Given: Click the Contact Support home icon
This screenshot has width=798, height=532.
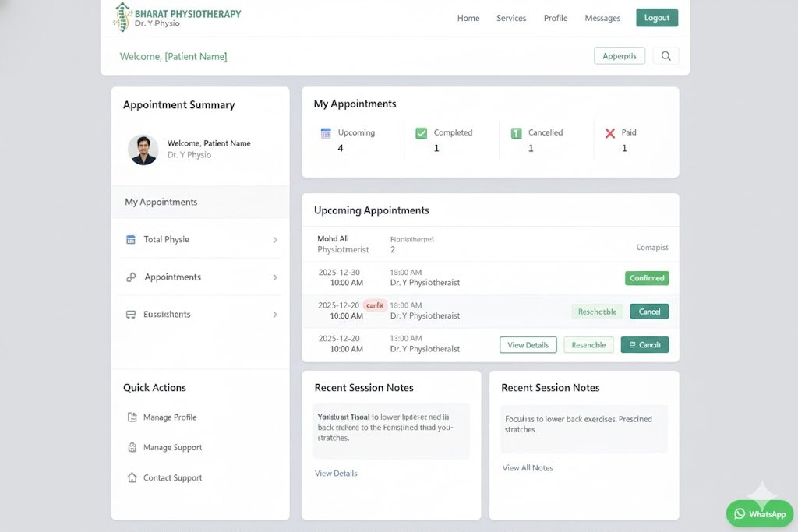Looking at the screenshot, I should click(x=130, y=477).
